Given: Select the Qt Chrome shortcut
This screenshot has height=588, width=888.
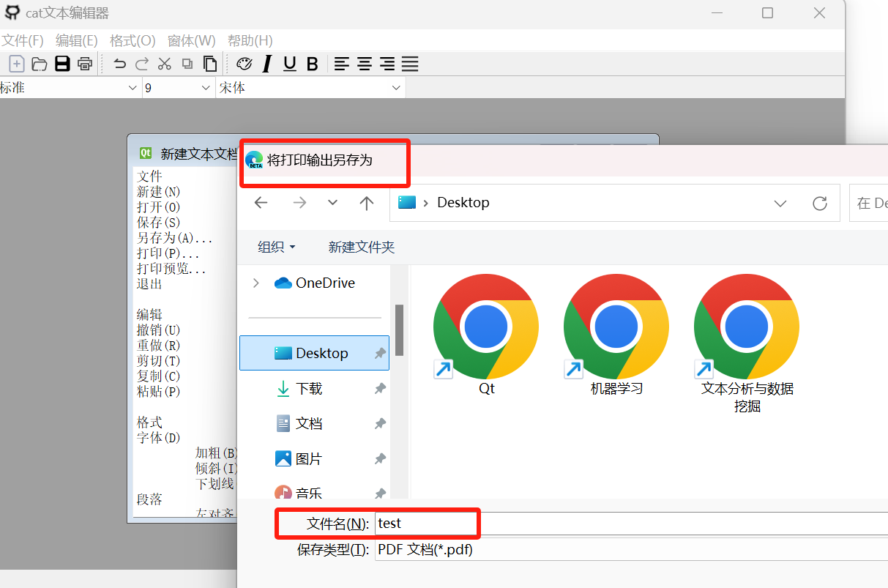Looking at the screenshot, I should [486, 335].
